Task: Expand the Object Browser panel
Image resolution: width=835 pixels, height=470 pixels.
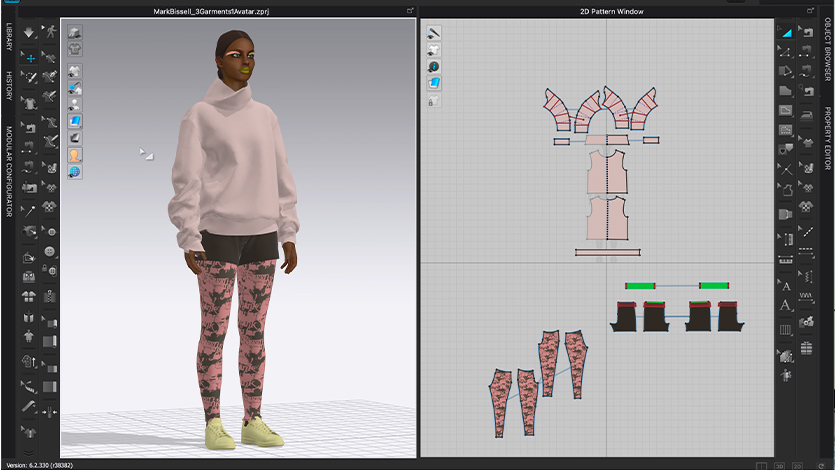Action: coord(827,50)
